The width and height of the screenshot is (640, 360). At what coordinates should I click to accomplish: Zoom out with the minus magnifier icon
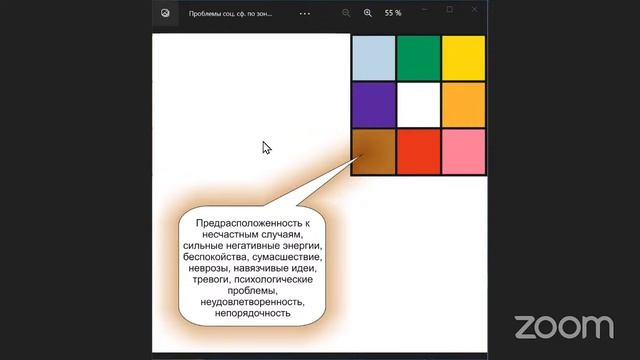click(346, 13)
